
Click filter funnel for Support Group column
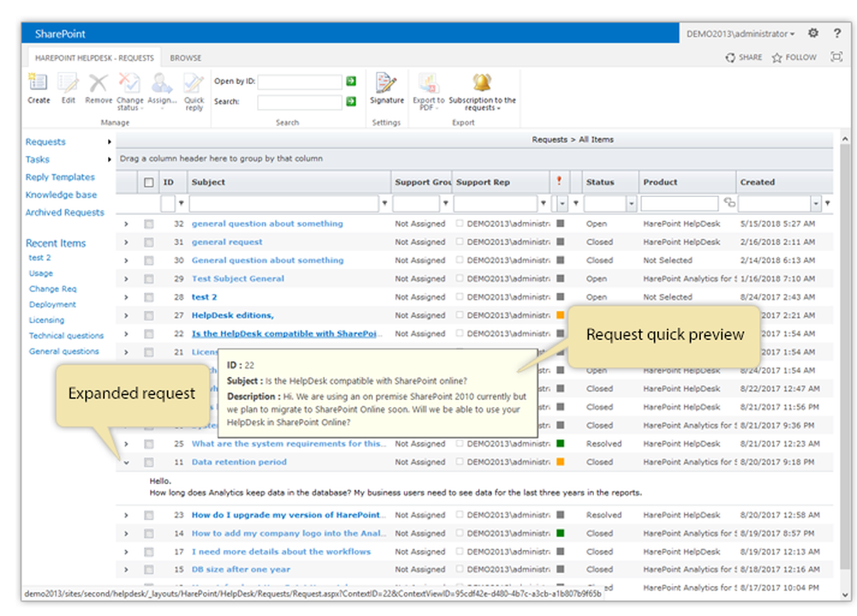click(x=446, y=203)
